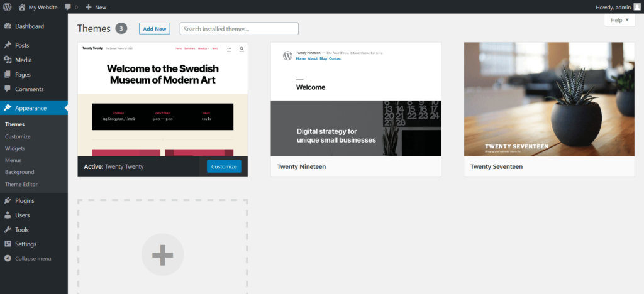Click the home icon beside My Website
This screenshot has width=644, height=294.
(22, 7)
